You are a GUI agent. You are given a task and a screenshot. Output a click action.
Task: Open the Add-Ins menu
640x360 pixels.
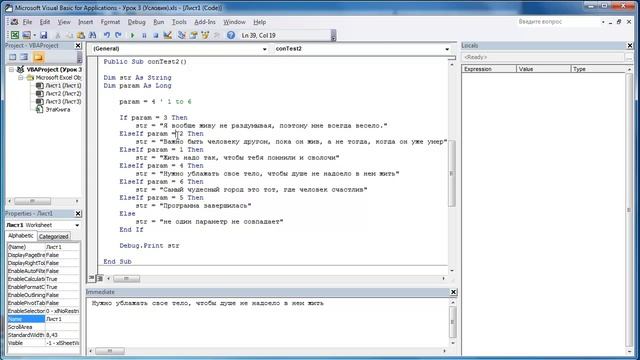(204, 22)
